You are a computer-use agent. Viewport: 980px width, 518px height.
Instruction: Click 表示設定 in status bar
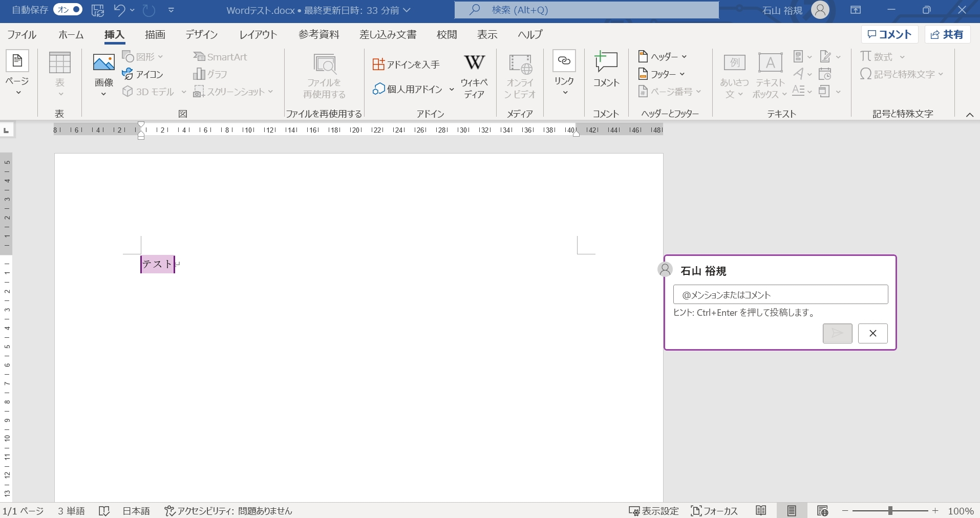pyautogui.click(x=653, y=511)
